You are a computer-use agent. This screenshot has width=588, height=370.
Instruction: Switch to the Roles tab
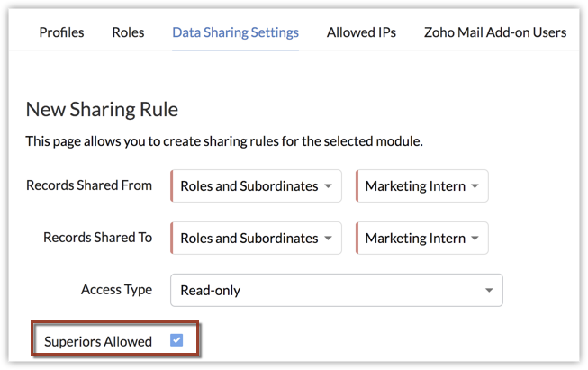pyautogui.click(x=128, y=32)
